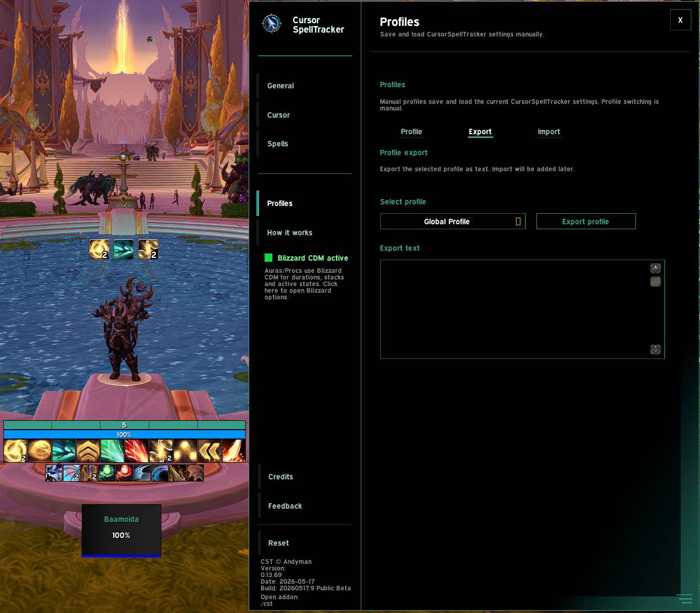Click the green Blizzard CDM active indicator
This screenshot has width=700, height=613.
click(269, 257)
